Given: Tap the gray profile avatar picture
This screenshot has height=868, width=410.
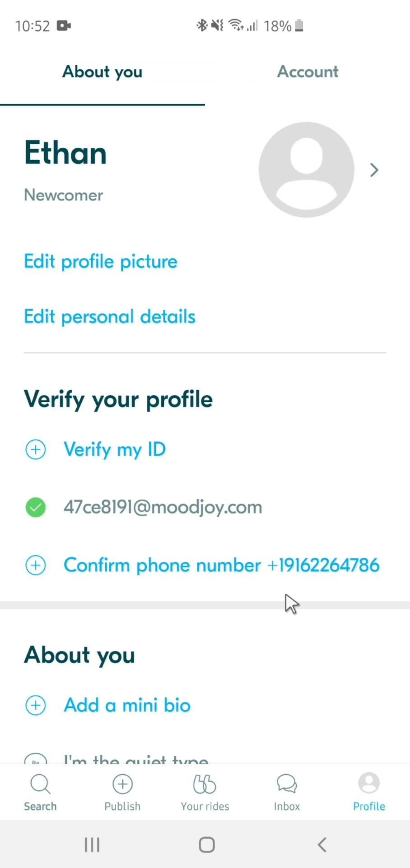Looking at the screenshot, I should [x=307, y=170].
